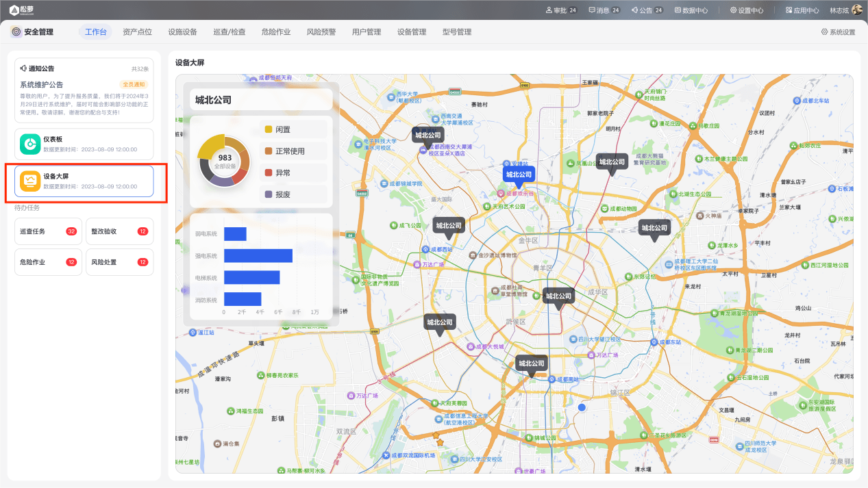Click the 天府艺术公园 map point

click(x=487, y=205)
